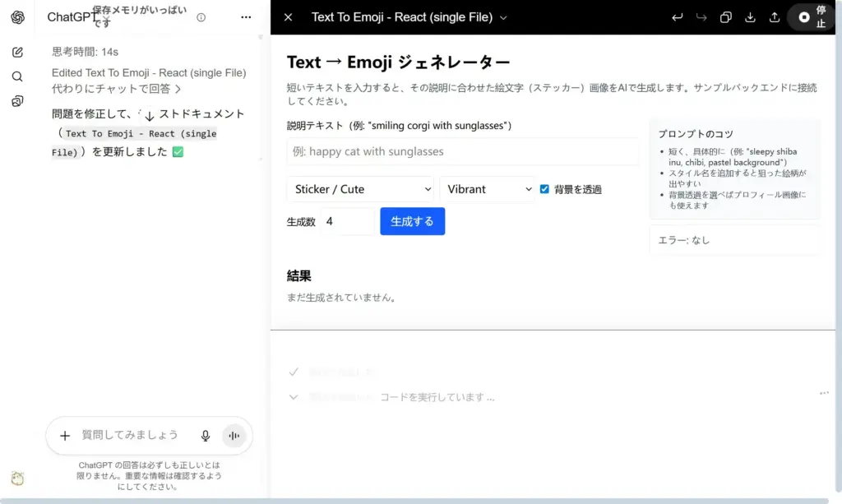Click the green checkmark emoji in chat

point(178,152)
